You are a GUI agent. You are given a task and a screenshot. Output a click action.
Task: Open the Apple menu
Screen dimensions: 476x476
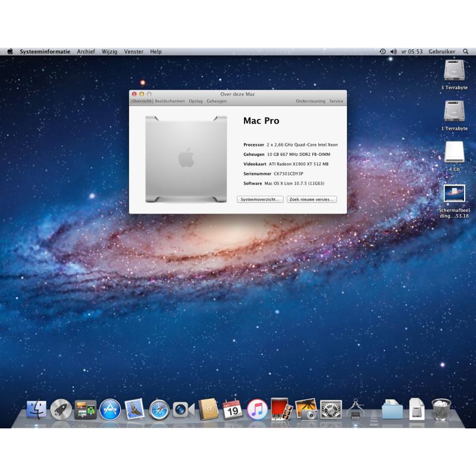click(x=10, y=52)
